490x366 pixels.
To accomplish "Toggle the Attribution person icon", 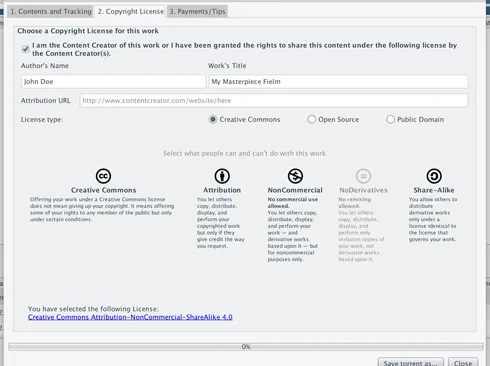I will pyautogui.click(x=222, y=176).
